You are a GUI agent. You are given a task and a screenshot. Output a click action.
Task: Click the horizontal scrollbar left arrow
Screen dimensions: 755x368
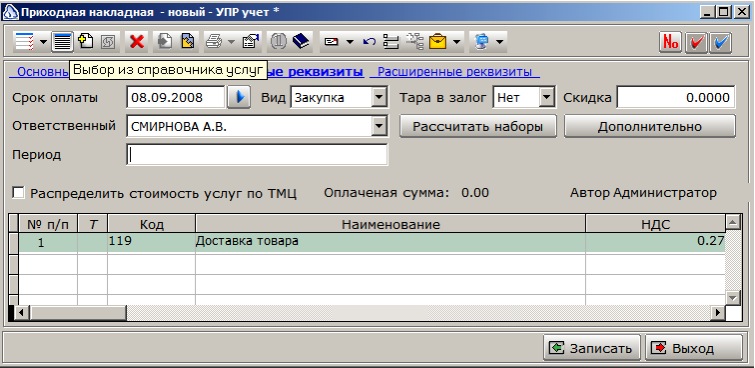(21, 313)
